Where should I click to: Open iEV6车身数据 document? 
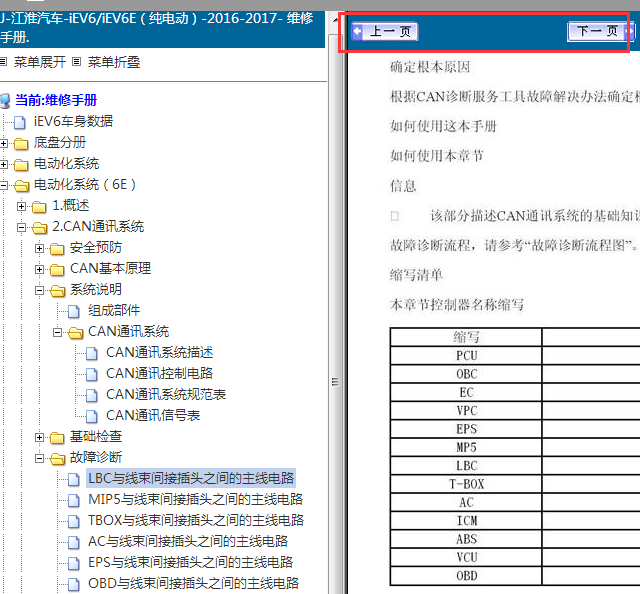[73, 121]
